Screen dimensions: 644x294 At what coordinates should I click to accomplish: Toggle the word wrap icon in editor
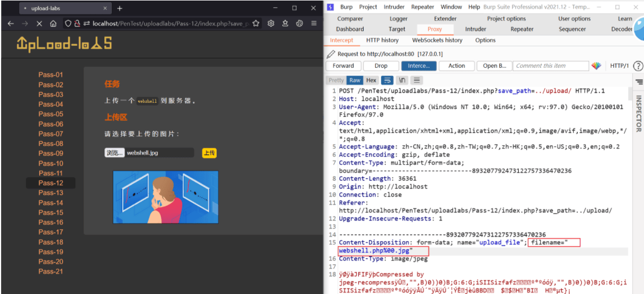[387, 80]
